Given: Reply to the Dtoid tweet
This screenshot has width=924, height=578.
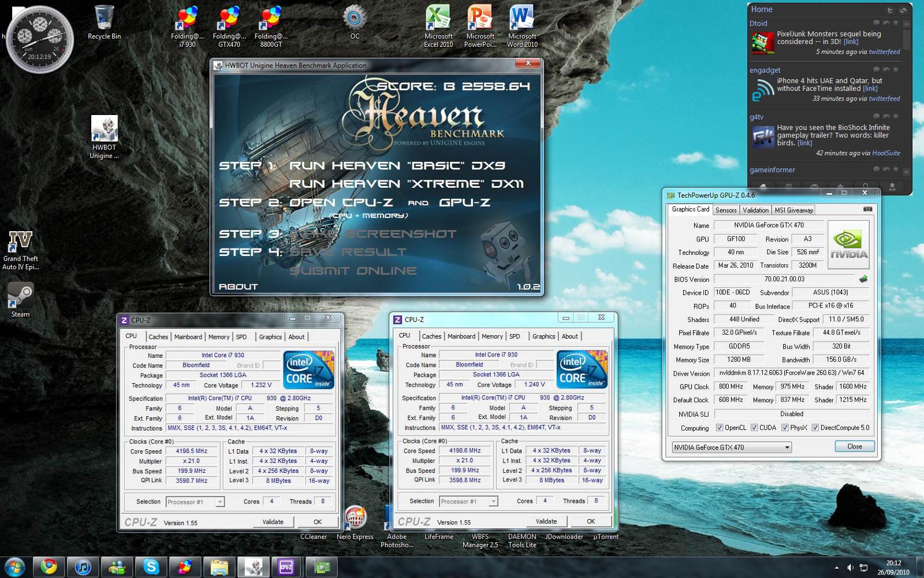Looking at the screenshot, I should 875,23.
